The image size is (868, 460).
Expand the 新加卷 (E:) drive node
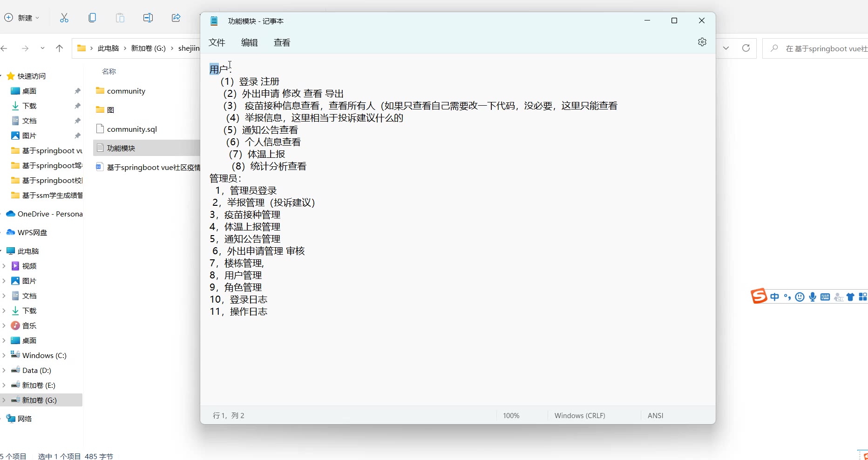point(4,385)
